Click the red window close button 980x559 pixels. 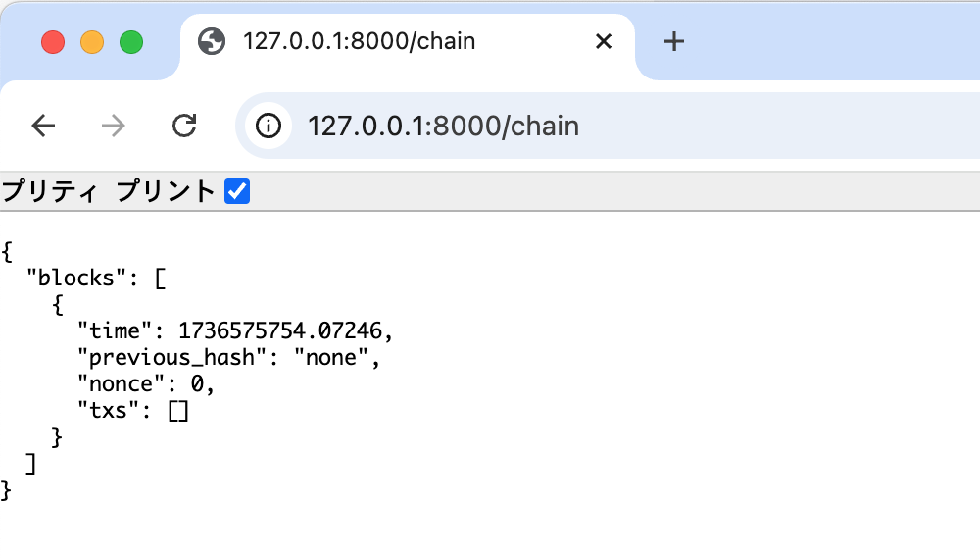tap(53, 42)
